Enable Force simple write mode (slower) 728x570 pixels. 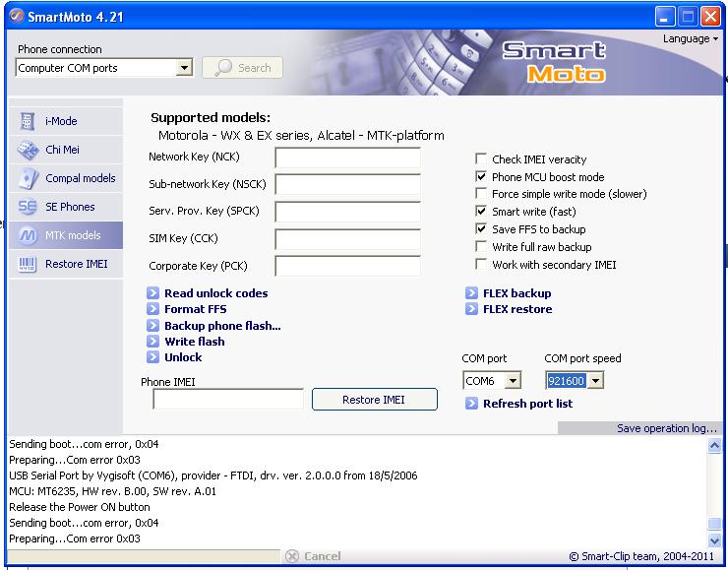tap(481, 194)
